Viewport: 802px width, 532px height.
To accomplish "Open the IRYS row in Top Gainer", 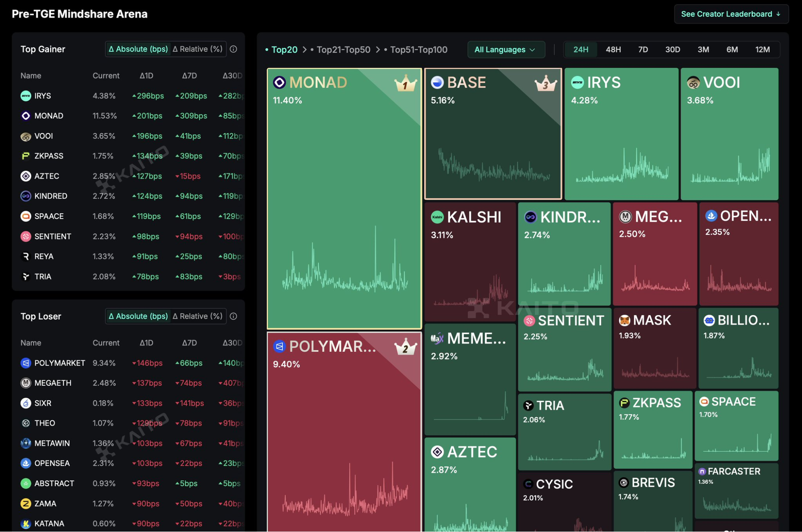I will coord(43,96).
